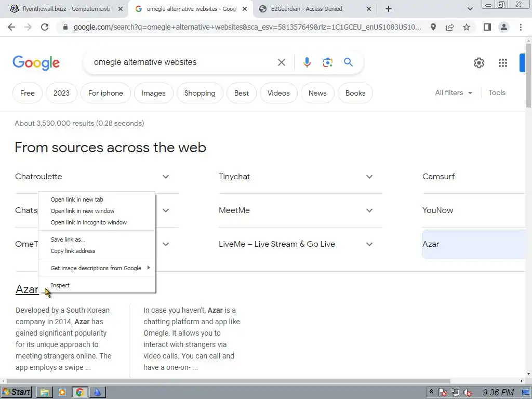532x399 pixels.
Task: Click the Chrome taskbar icon
Action: (79, 392)
